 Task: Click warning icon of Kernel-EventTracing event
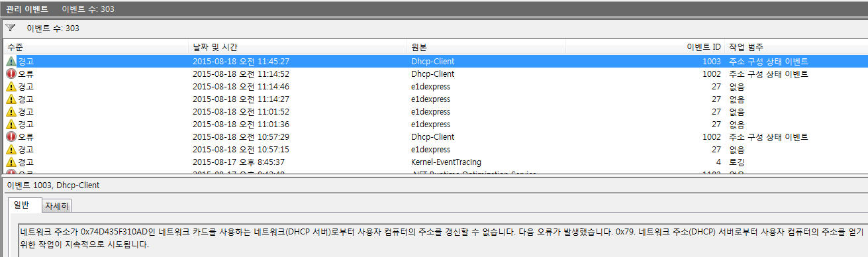pos(11,162)
